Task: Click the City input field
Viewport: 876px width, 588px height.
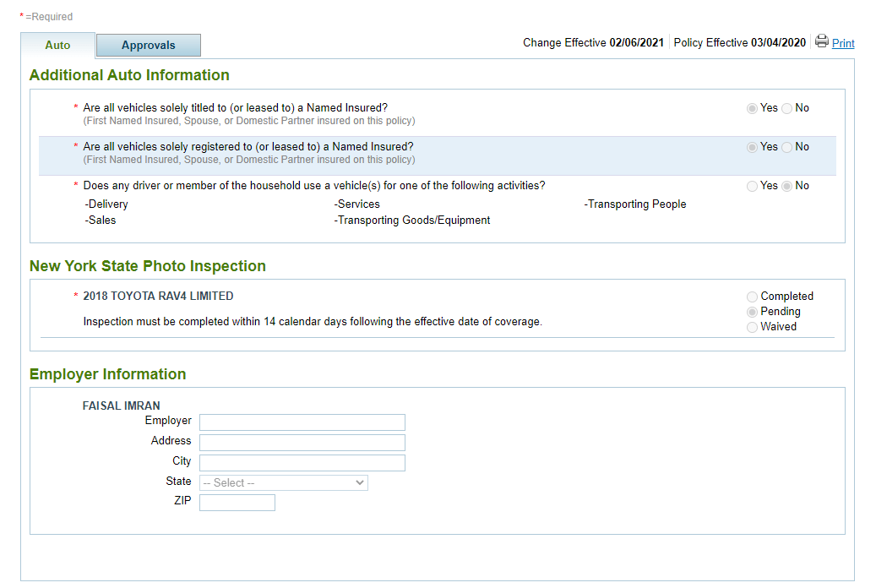Action: click(302, 463)
